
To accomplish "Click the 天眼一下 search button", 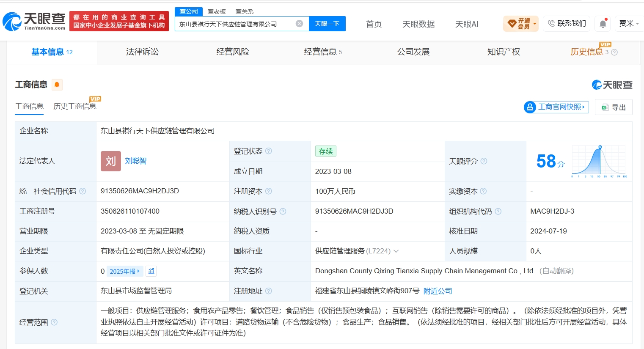I will point(327,24).
